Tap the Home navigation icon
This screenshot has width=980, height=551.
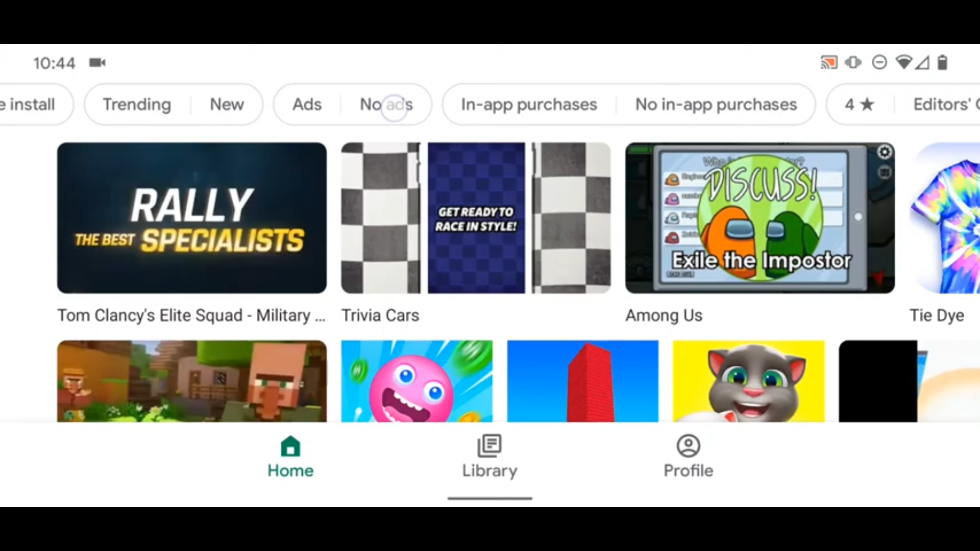tap(290, 446)
